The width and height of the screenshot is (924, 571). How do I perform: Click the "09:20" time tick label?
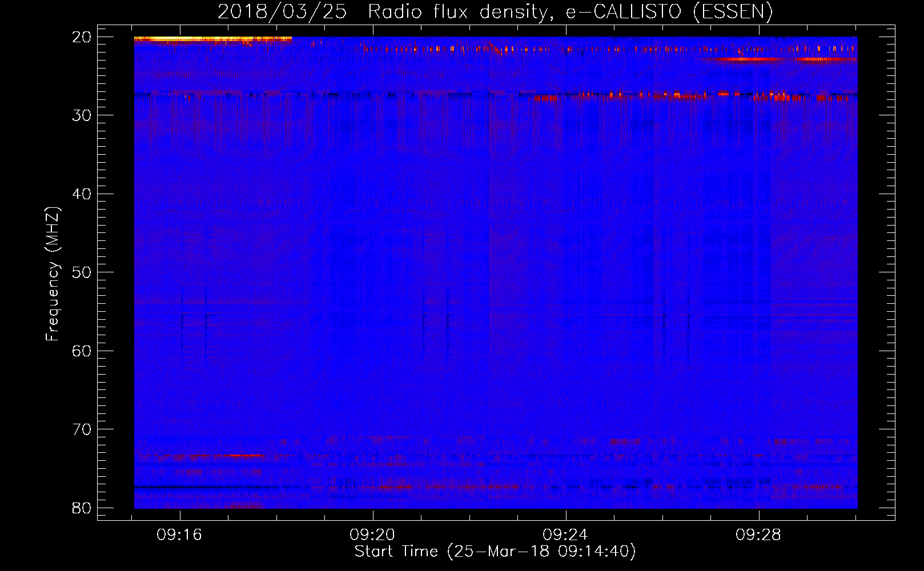(373, 535)
